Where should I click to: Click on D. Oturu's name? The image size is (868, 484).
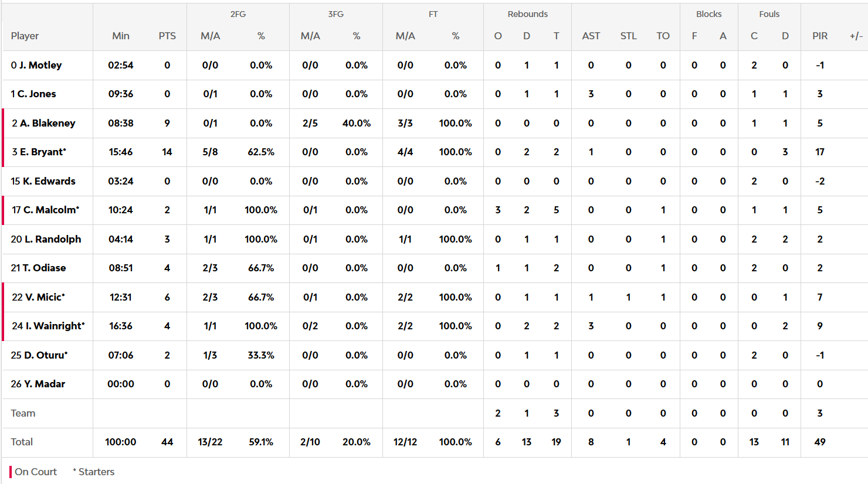point(45,355)
